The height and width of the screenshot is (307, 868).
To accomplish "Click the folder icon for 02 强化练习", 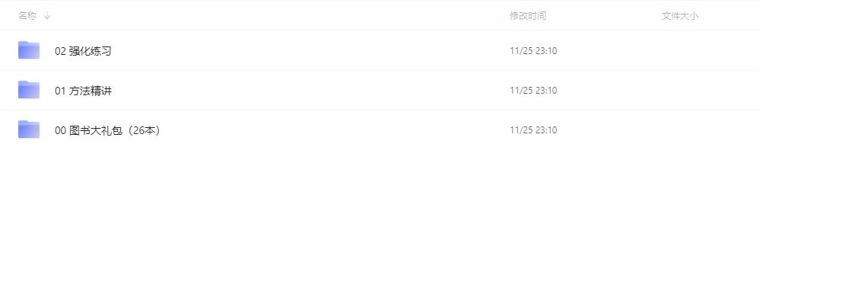I will [x=29, y=50].
